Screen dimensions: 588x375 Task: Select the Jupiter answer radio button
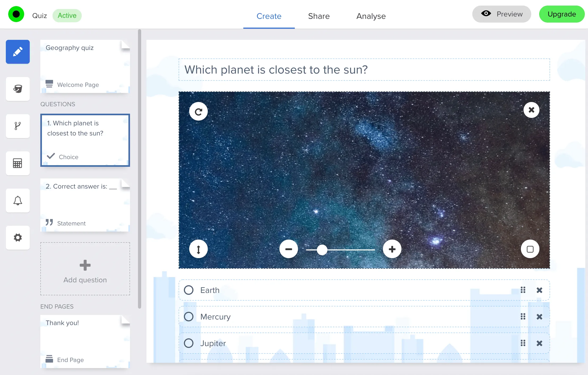pyautogui.click(x=189, y=343)
